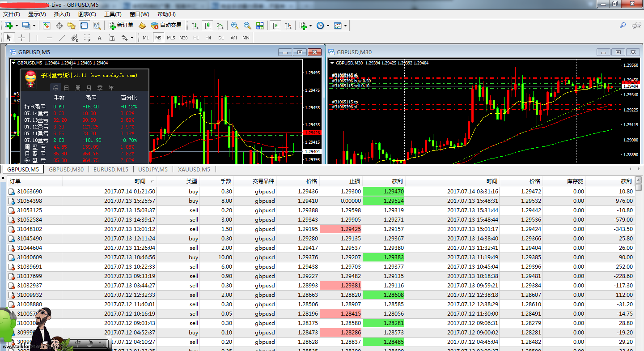Open the periods clock dropdown arrow
The image size is (644, 351).
click(x=328, y=26)
